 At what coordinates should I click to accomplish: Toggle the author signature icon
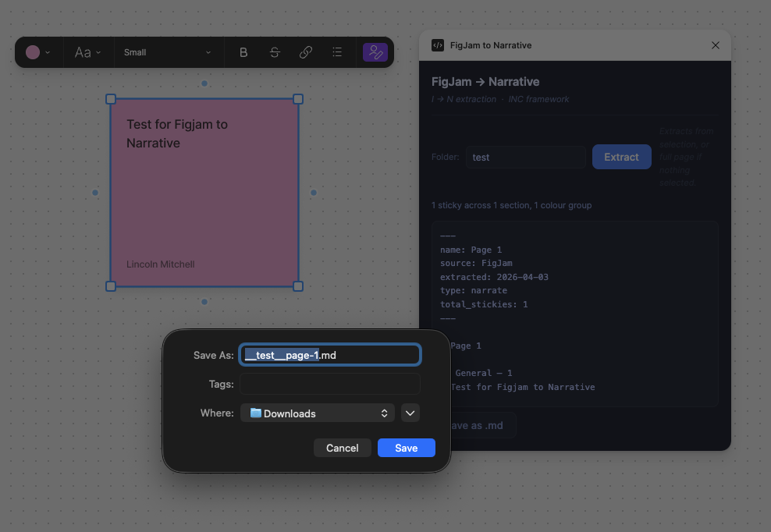(375, 52)
